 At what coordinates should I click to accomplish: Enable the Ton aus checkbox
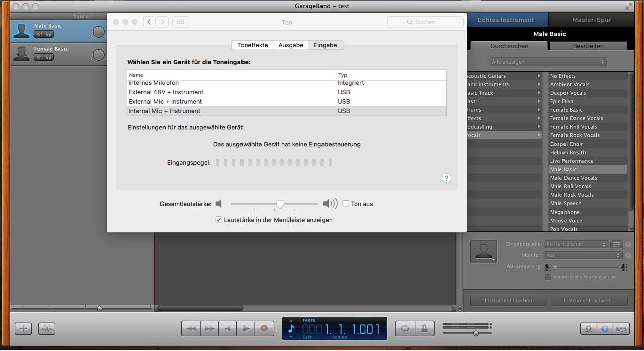pos(346,204)
